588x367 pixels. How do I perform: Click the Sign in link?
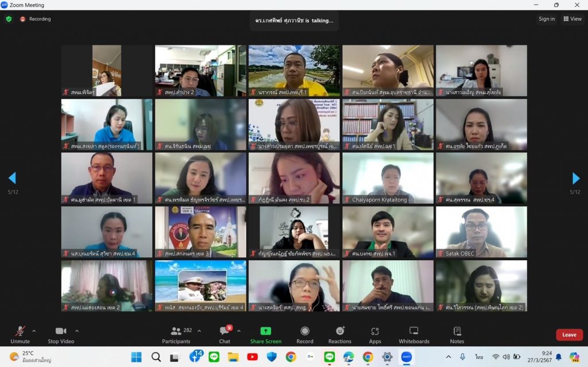tap(547, 19)
